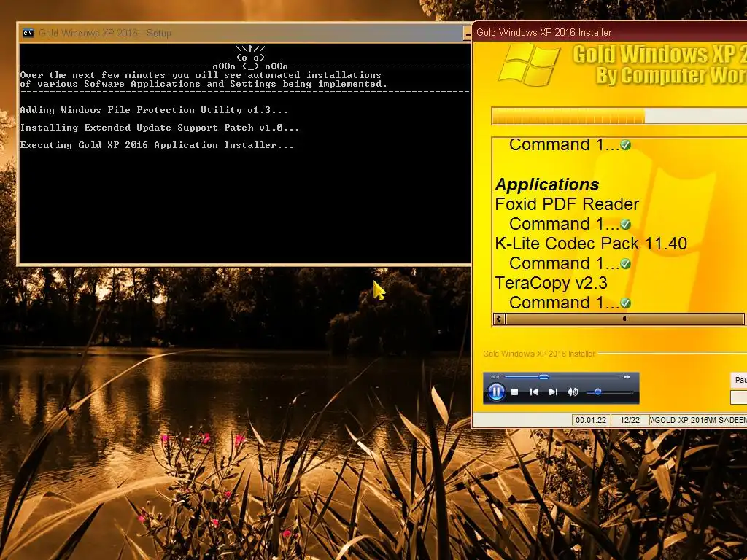The height and width of the screenshot is (560, 747).
Task: Click 'Executing Gold XP 2016 Application Installer' line
Action: tap(157, 145)
